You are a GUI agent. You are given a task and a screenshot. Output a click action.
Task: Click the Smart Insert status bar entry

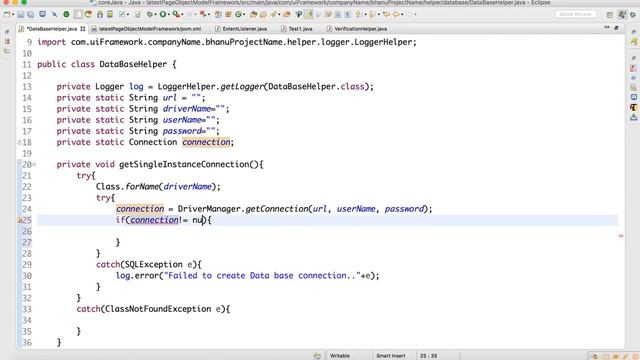tap(391, 356)
